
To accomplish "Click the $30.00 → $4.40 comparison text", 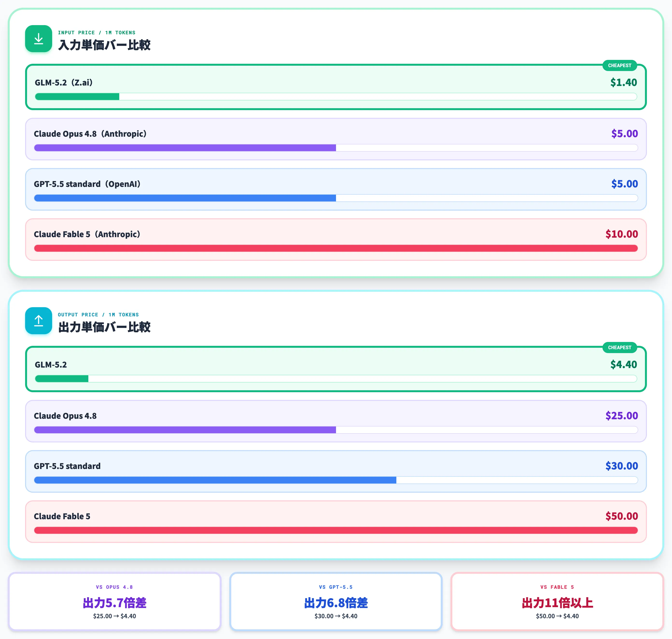I will [336, 616].
